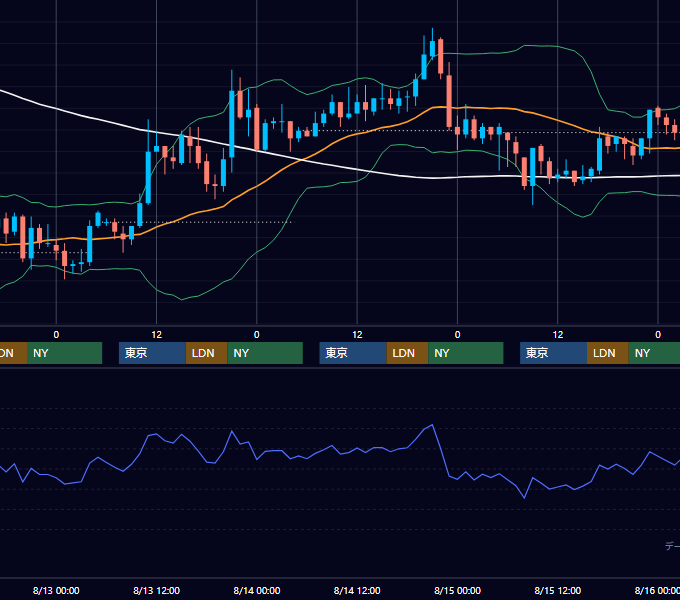Click hour label 0 above 8/14 00:00
The image size is (680, 600).
pyautogui.click(x=257, y=335)
